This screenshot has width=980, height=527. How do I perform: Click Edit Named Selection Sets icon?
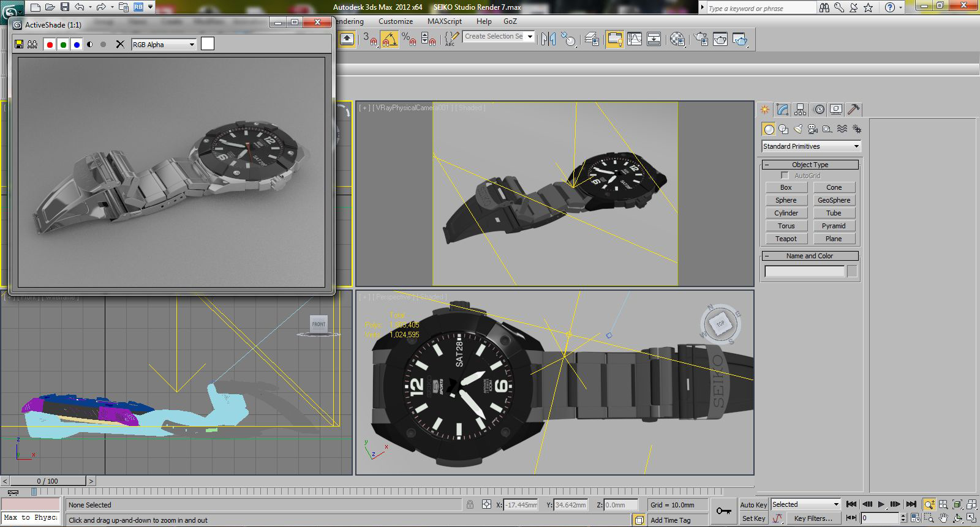point(451,39)
